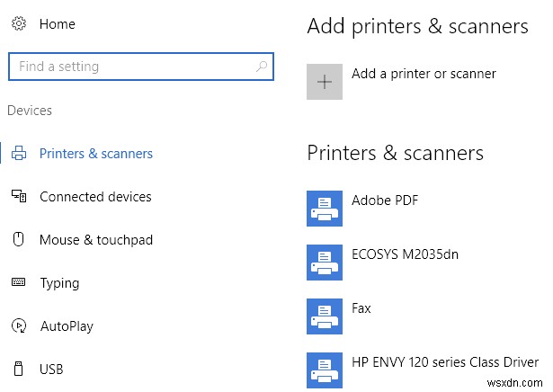Open the Connected devices section

95,197
